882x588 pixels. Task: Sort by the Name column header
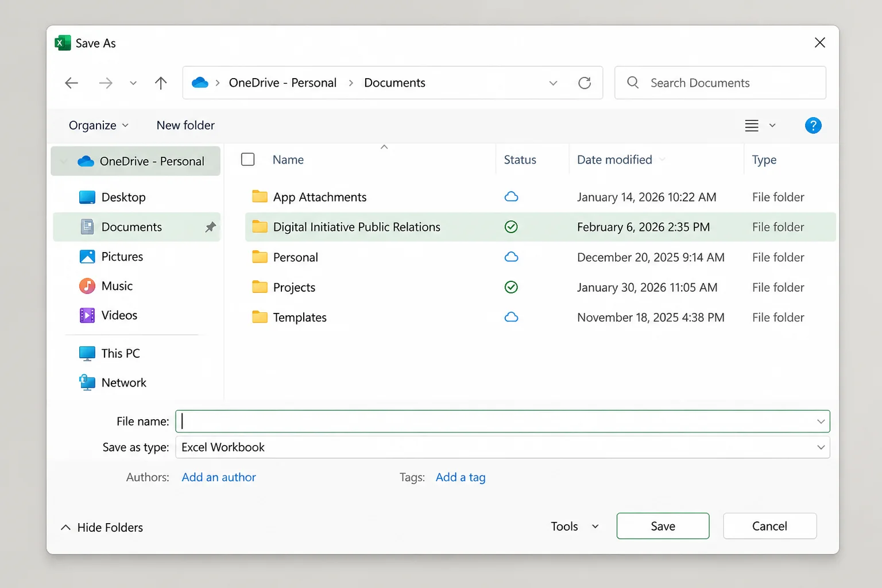pos(288,160)
